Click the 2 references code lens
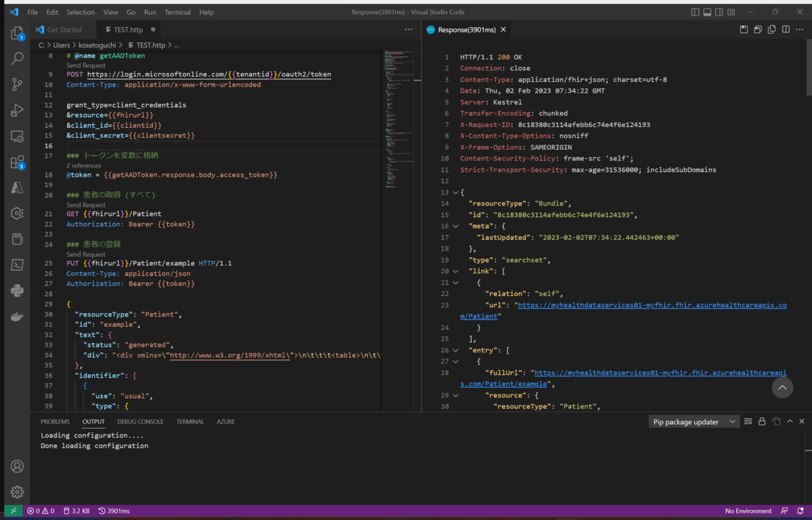The image size is (812, 520). pos(84,166)
